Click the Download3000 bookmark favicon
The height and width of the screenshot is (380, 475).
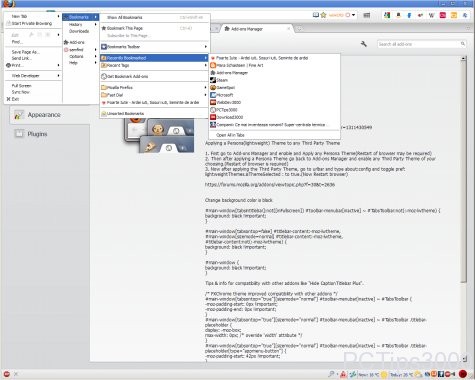pos(213,117)
